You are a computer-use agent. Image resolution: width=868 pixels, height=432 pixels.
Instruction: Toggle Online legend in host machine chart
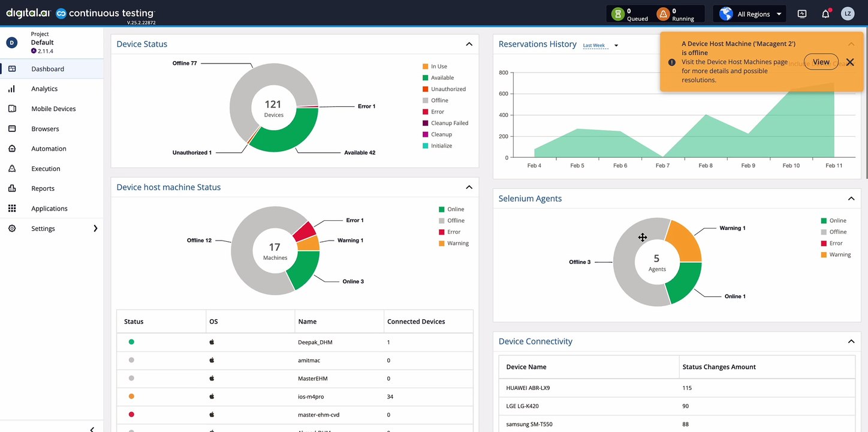452,209
